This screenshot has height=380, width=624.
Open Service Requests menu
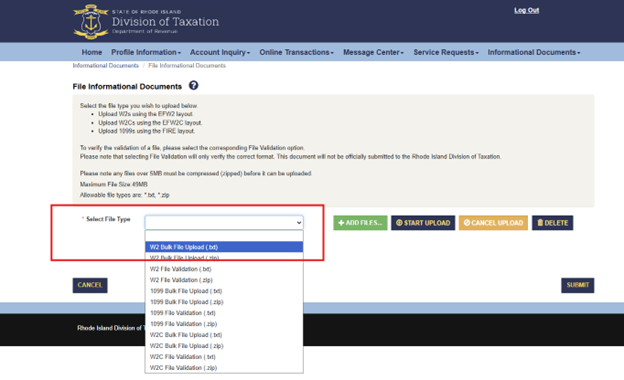tap(446, 52)
